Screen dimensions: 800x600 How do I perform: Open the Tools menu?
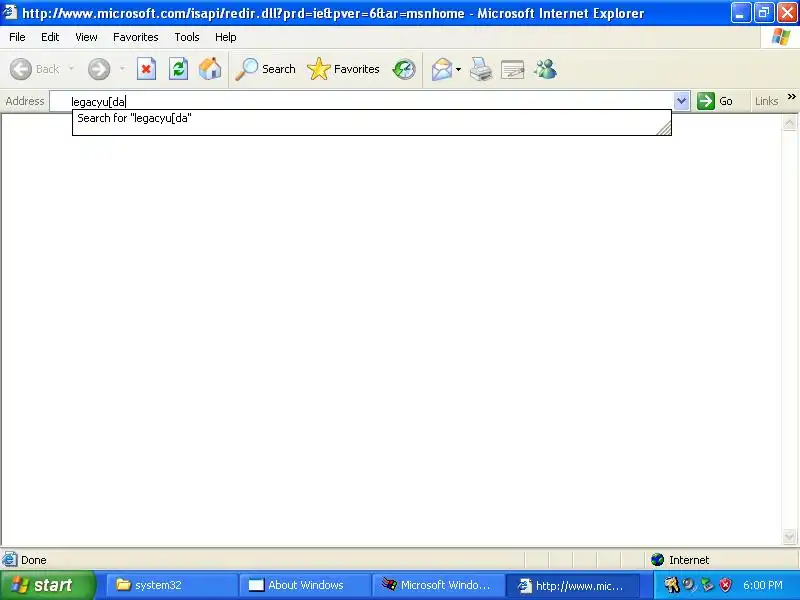[x=187, y=37]
